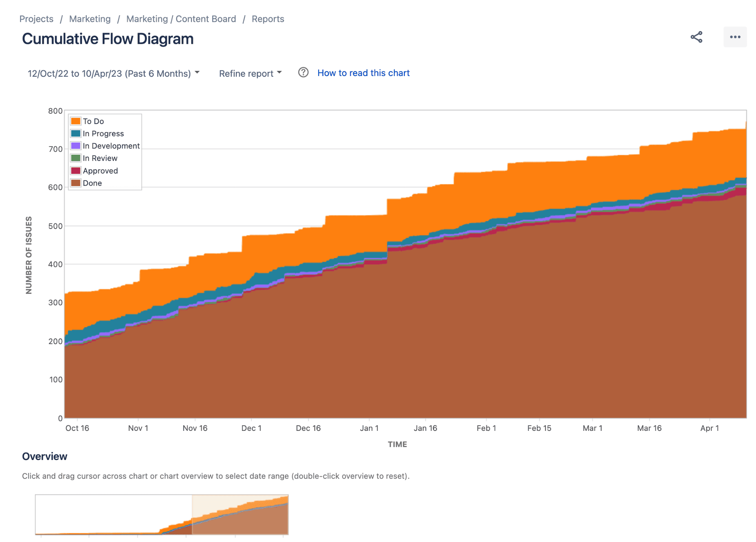The height and width of the screenshot is (542, 756).
Task: Open the Past 6 Months chevron
Action: [197, 73]
